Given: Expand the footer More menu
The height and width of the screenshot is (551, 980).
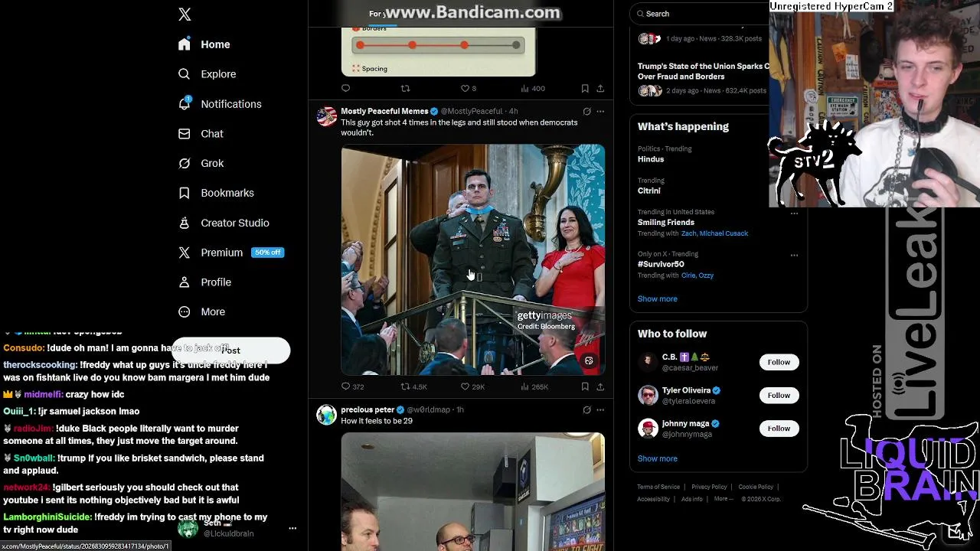Looking at the screenshot, I should pos(724,500).
